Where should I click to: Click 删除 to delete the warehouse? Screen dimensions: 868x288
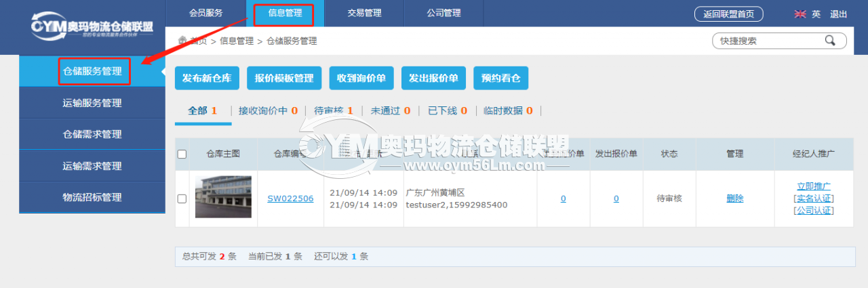[734, 199]
